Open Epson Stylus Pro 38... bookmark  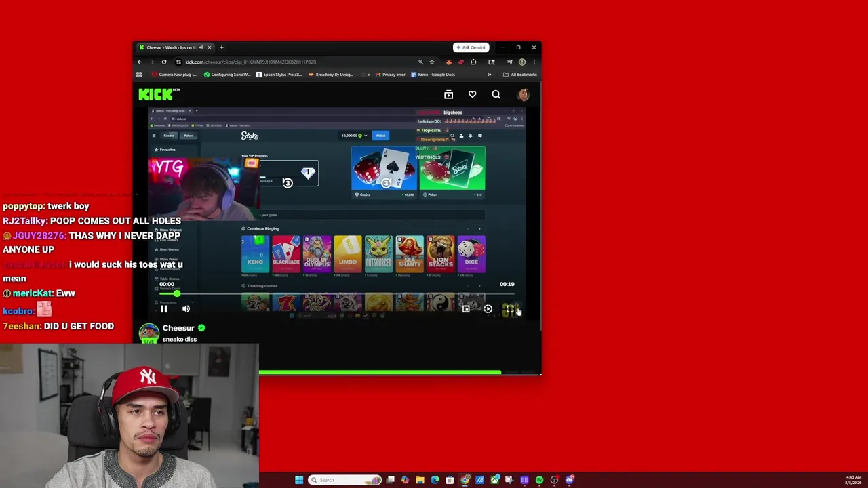click(279, 75)
